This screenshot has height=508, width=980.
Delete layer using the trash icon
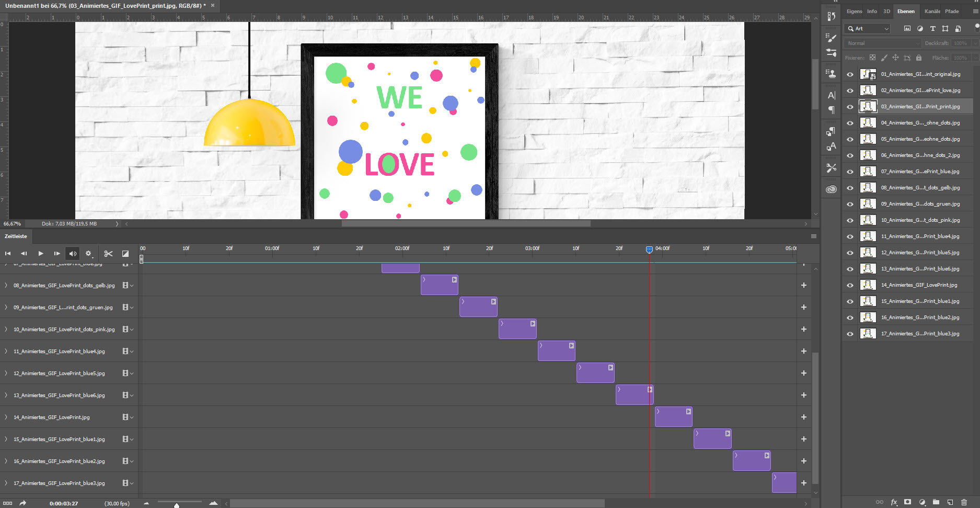click(965, 502)
